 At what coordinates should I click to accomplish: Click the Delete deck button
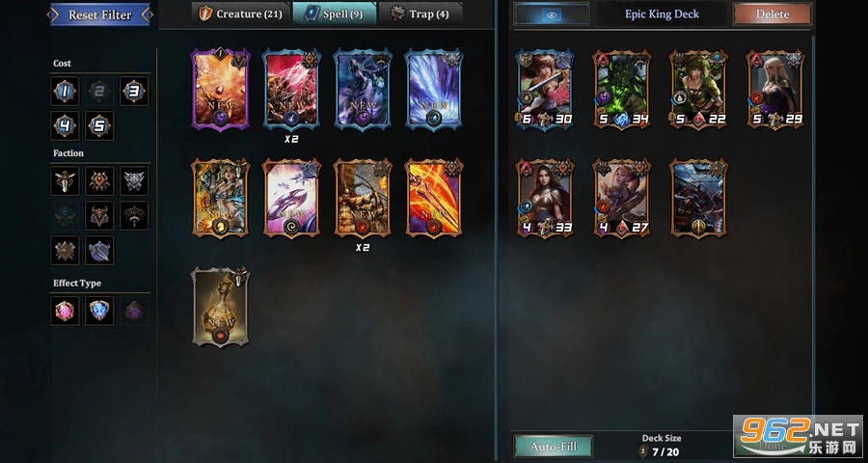click(x=773, y=14)
